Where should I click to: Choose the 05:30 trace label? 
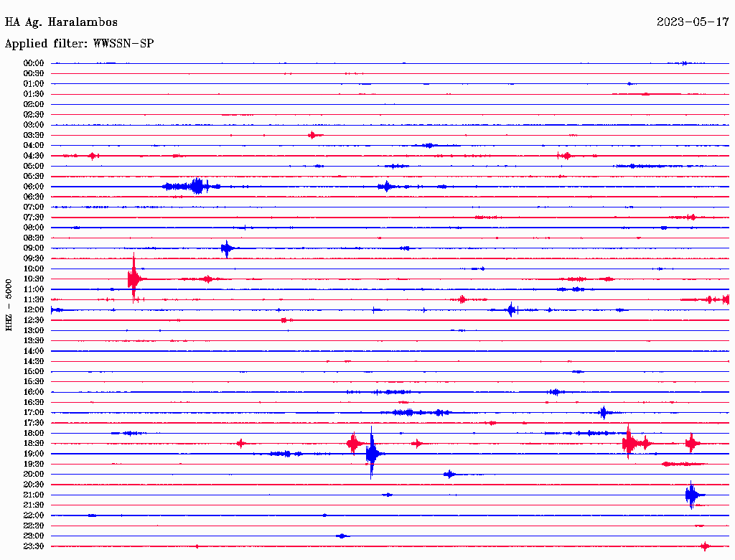coord(34,177)
